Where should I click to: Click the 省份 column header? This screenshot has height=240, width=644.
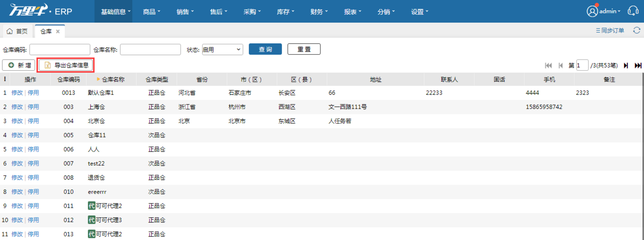(202, 80)
